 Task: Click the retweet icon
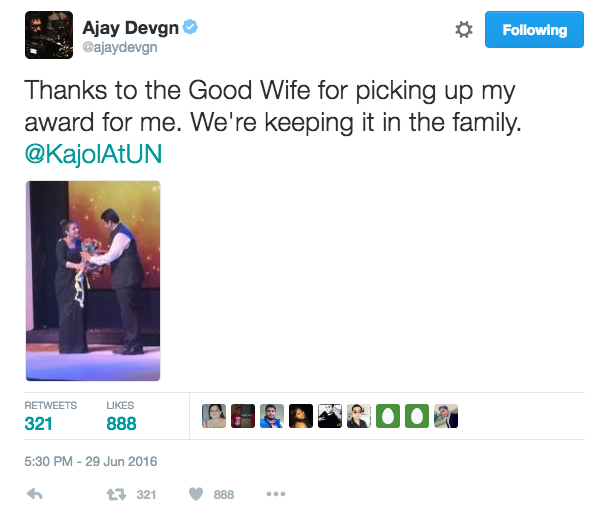click(x=116, y=495)
